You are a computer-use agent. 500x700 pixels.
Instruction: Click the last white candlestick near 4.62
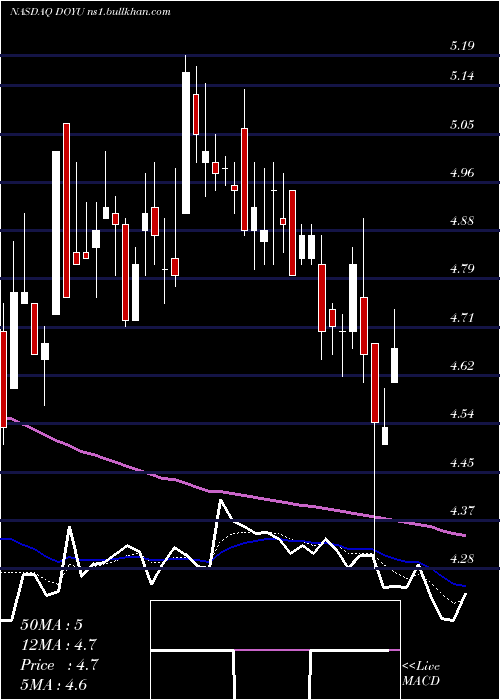[x=395, y=365]
